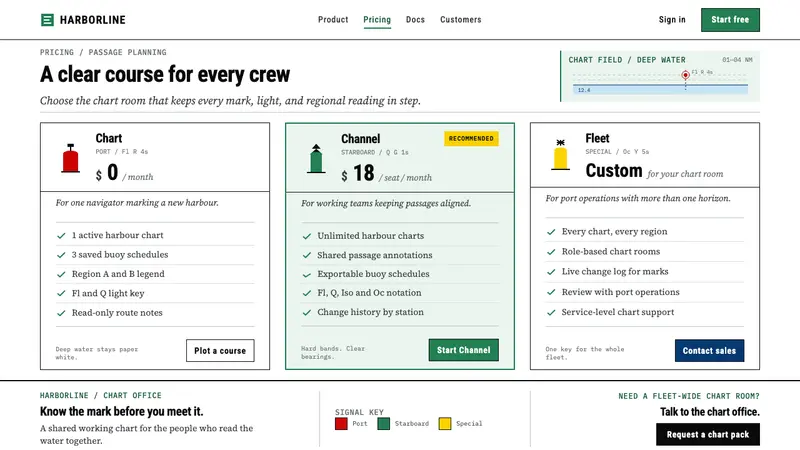Click 'STARBOARD / Q G 1s' label
This screenshot has height=450, width=800.
374,152
